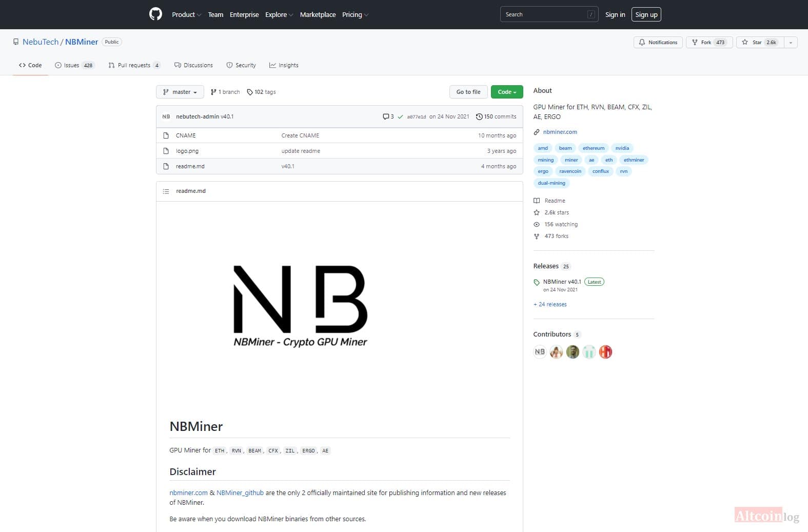Image resolution: width=808 pixels, height=532 pixels.
Task: Click the NBMiner logo image in readme
Action: 300,306
